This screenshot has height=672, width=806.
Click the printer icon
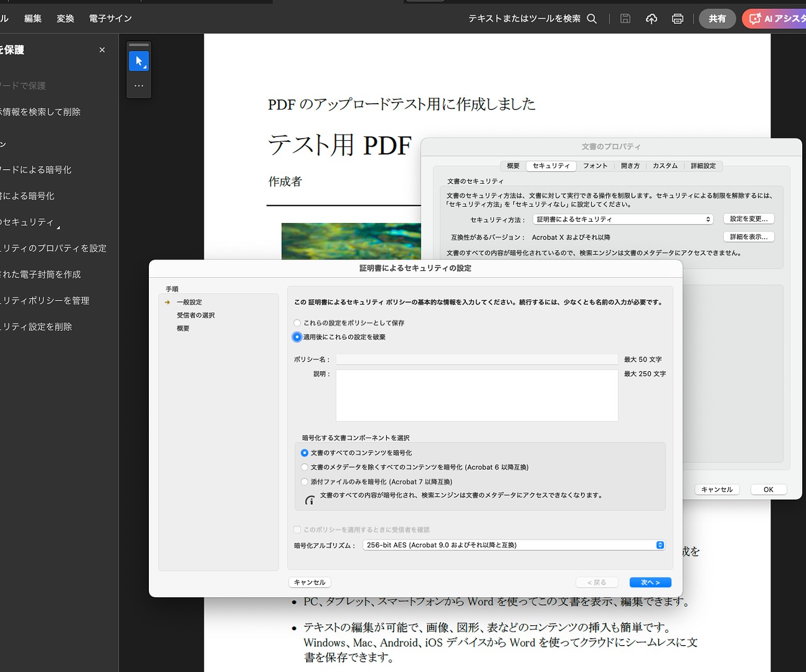point(678,19)
